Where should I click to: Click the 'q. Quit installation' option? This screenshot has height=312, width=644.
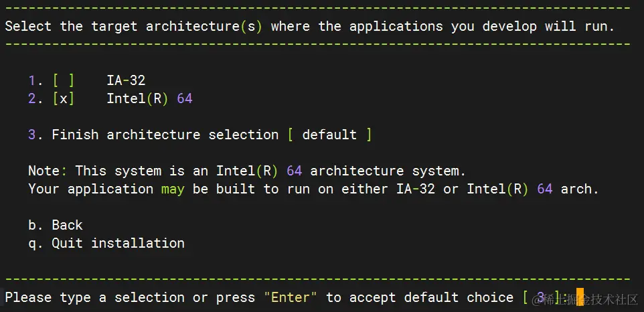click(106, 243)
